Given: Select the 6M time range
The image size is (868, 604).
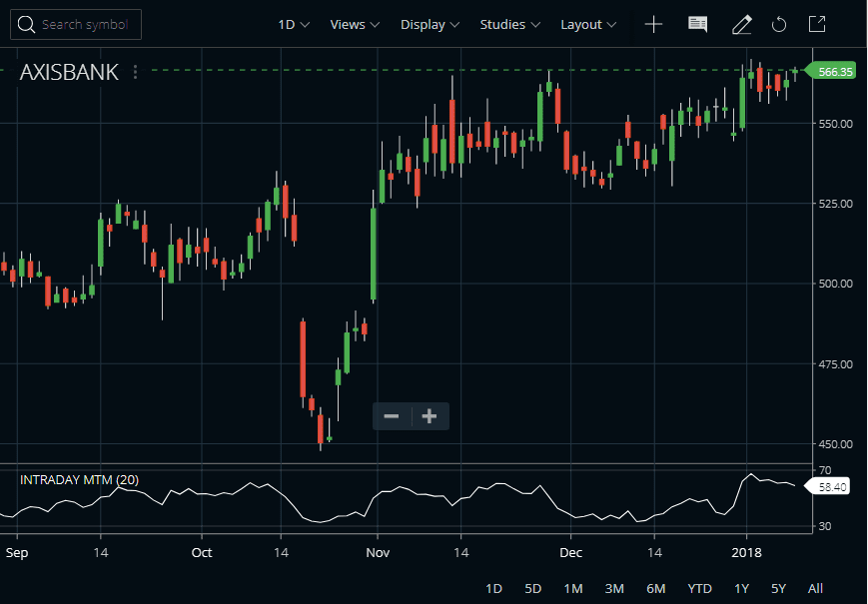Looking at the screenshot, I should (x=655, y=588).
